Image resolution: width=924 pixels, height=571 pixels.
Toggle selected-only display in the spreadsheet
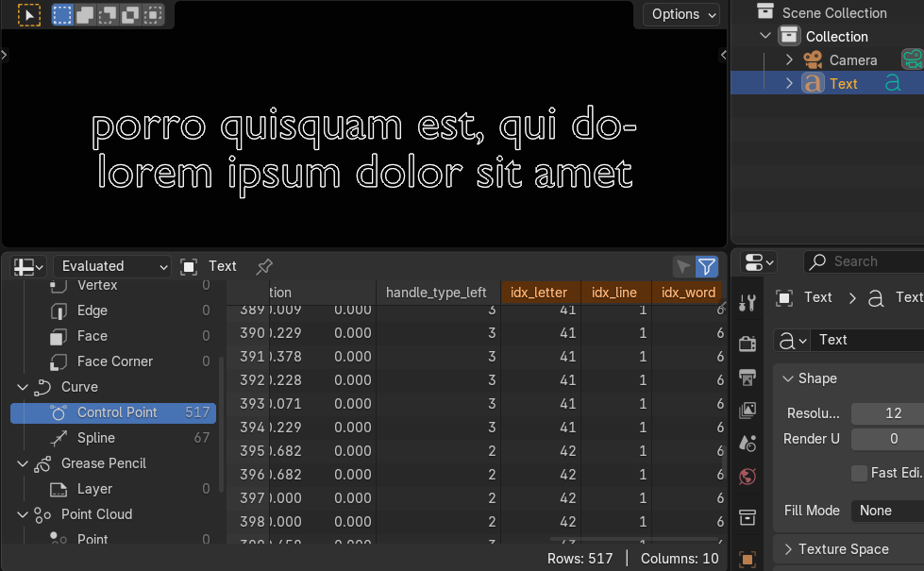pos(683,266)
